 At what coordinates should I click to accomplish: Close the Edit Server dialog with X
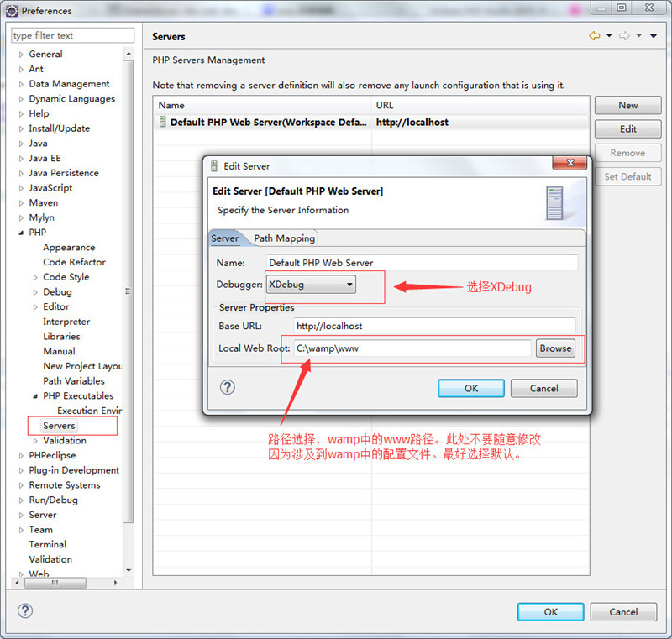[569, 164]
